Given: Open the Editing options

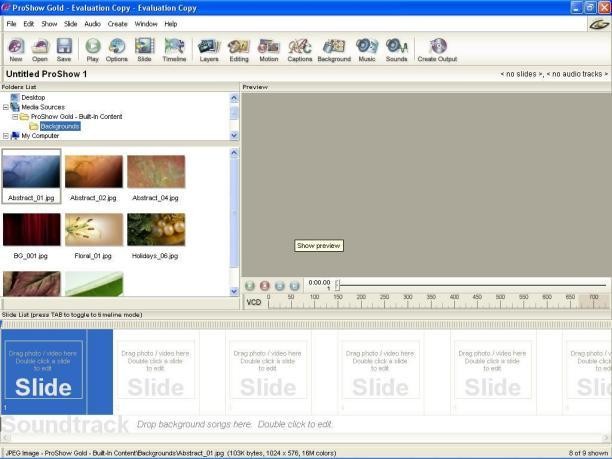Looking at the screenshot, I should [239, 50].
